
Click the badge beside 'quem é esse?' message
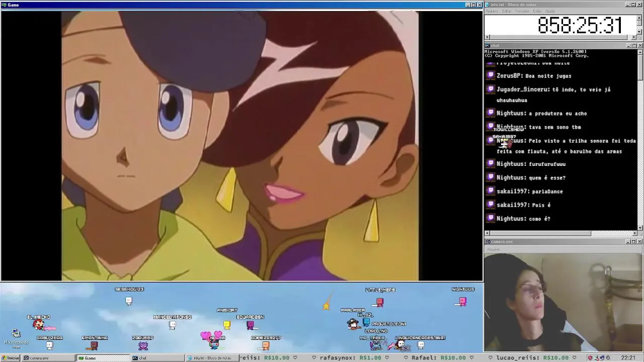491,177
